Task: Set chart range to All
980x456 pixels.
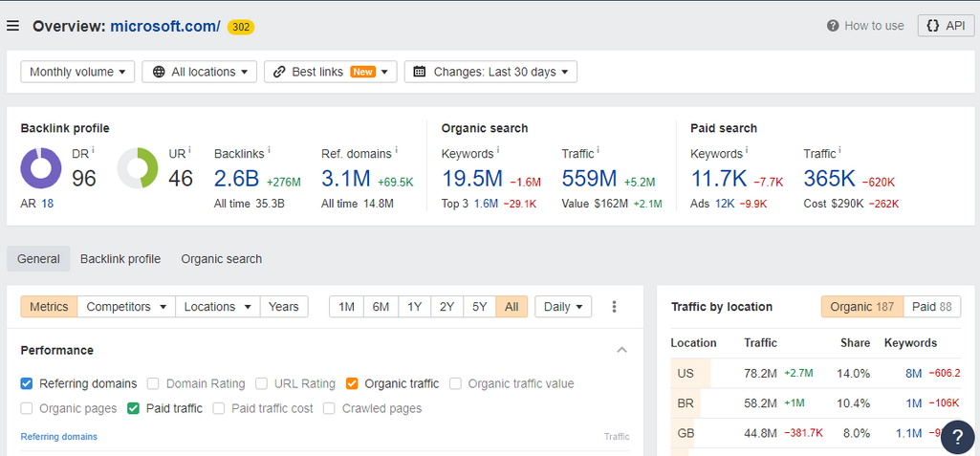Action: 512,307
